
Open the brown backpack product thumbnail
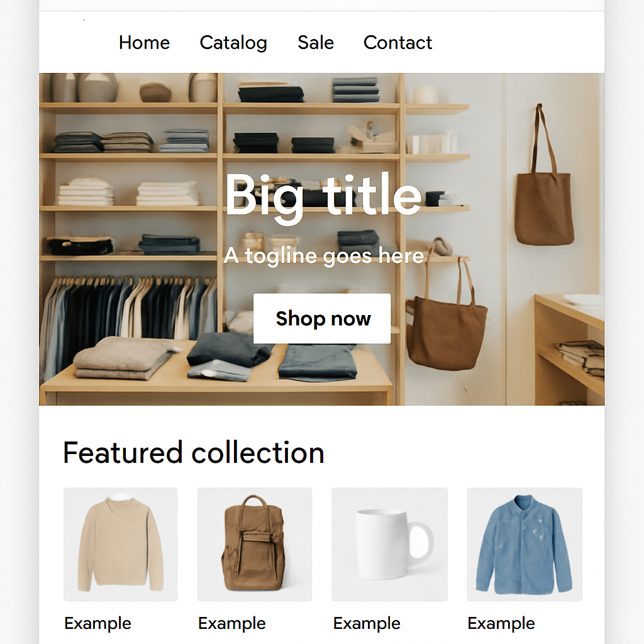click(x=255, y=544)
